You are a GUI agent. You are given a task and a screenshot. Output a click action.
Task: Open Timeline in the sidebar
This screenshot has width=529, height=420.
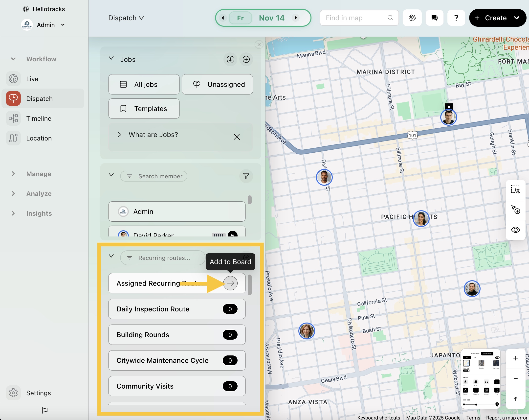(x=39, y=118)
